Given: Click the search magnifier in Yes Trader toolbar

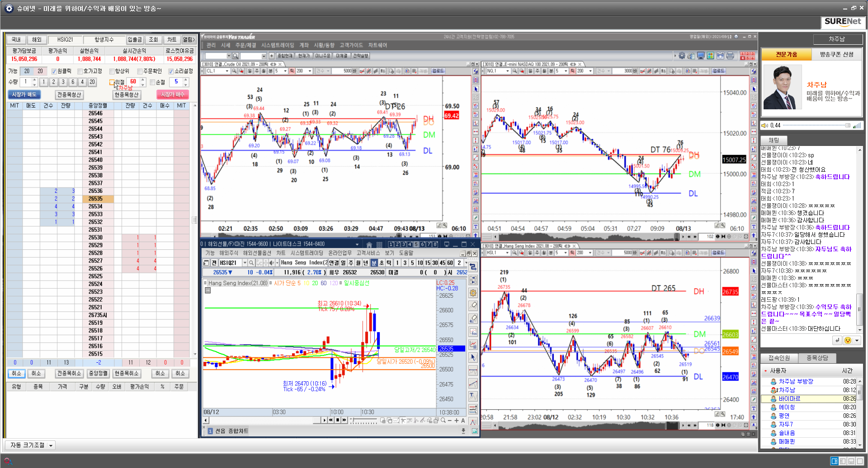Looking at the screenshot, I should 235,56.
